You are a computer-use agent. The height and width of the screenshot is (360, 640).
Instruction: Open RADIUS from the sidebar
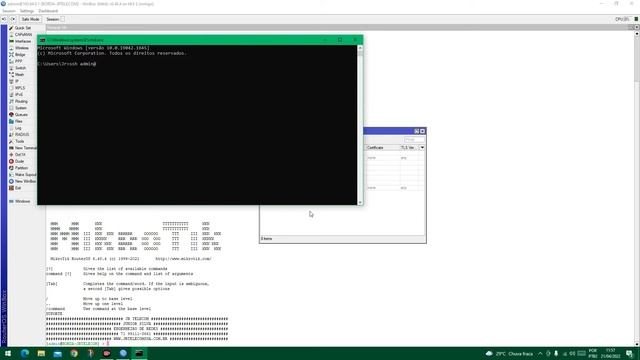[20, 134]
